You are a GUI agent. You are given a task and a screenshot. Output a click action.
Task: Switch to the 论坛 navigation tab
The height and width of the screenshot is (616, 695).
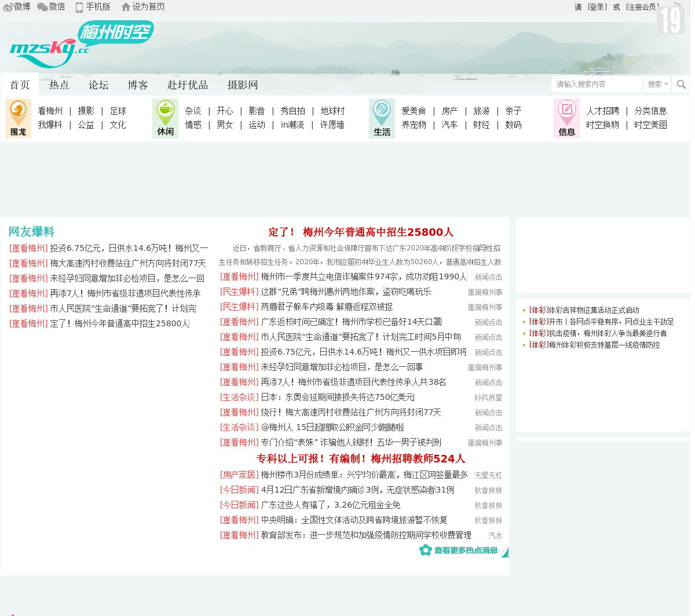point(98,85)
